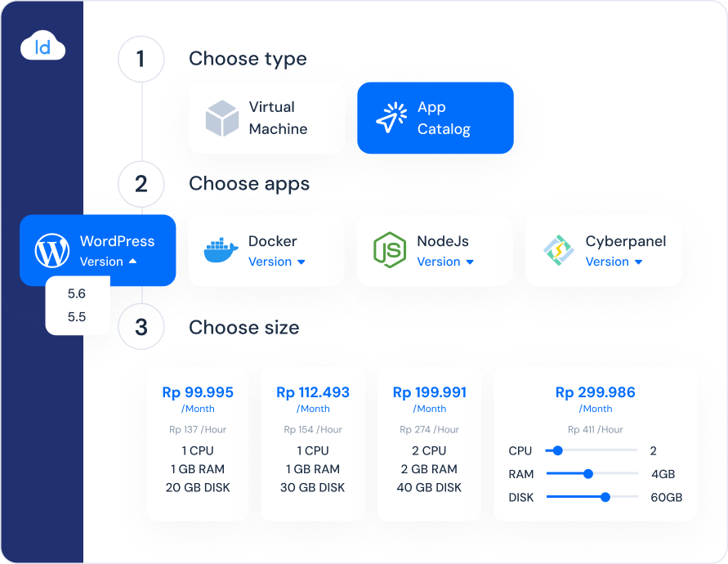
Task: Click the Cyberpanel logo icon
Action: [559, 251]
